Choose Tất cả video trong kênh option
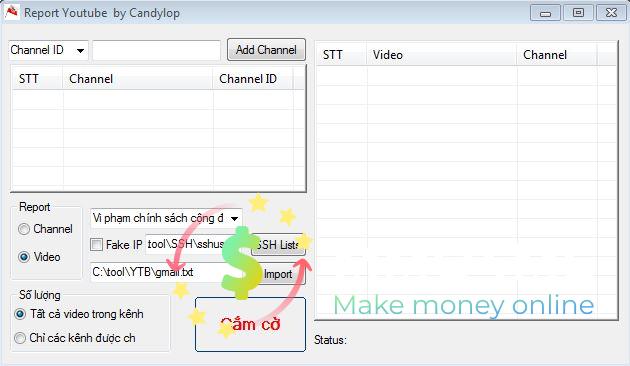This screenshot has width=630, height=366. click(x=20, y=314)
